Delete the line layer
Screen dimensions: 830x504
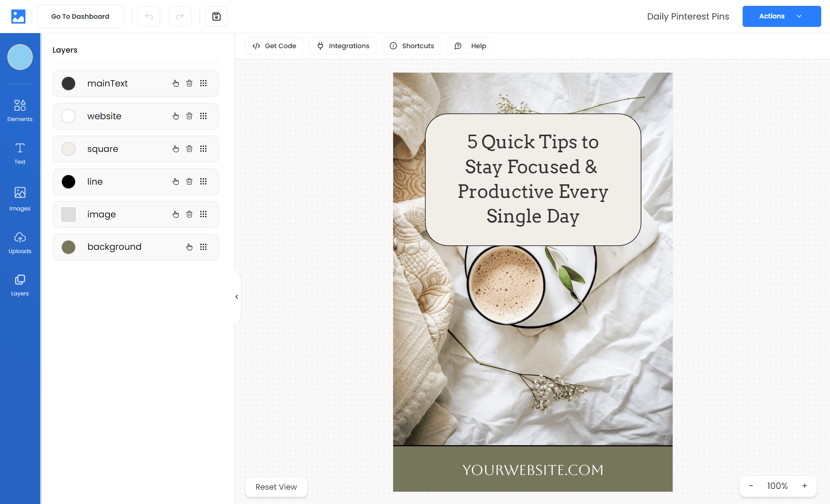(x=189, y=181)
